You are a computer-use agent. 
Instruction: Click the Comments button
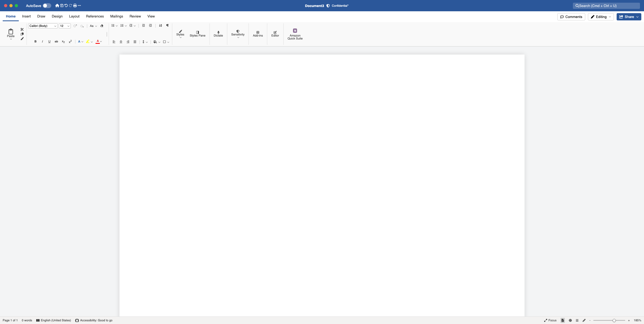tap(571, 17)
